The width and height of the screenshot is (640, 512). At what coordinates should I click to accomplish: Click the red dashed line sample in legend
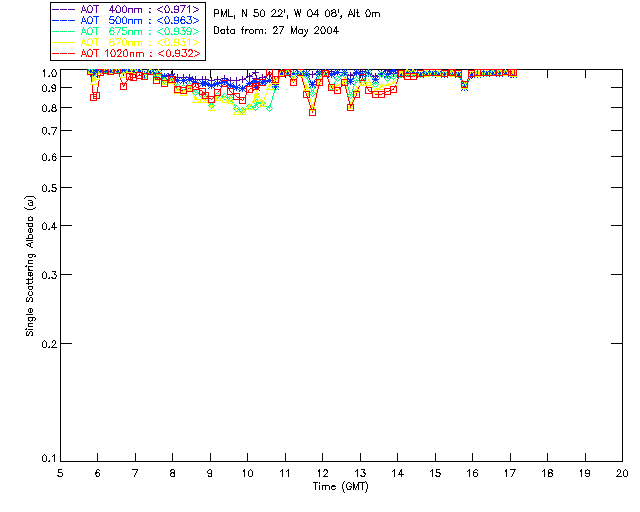click(x=64, y=53)
